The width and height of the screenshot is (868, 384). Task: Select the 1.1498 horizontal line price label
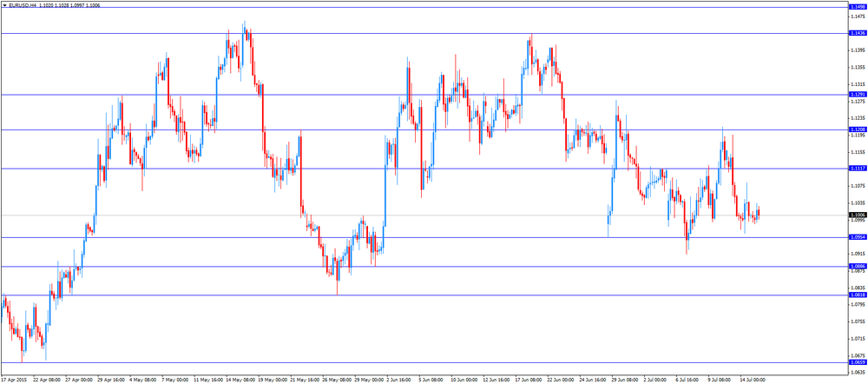click(x=857, y=7)
